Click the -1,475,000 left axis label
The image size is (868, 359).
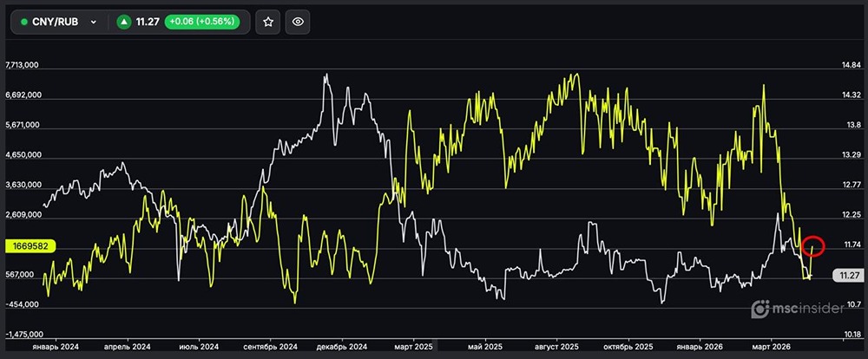pyautogui.click(x=23, y=335)
